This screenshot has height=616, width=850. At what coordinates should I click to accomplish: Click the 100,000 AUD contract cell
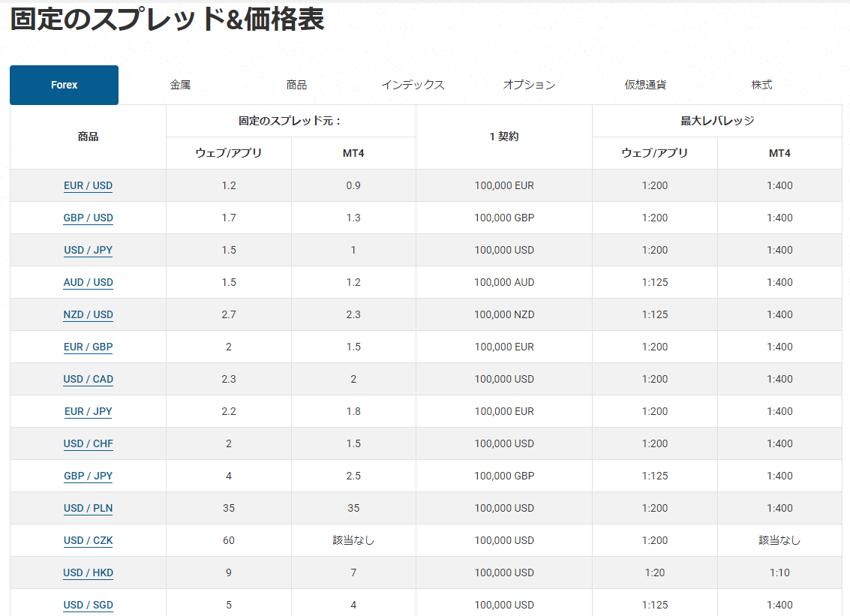coord(504,283)
